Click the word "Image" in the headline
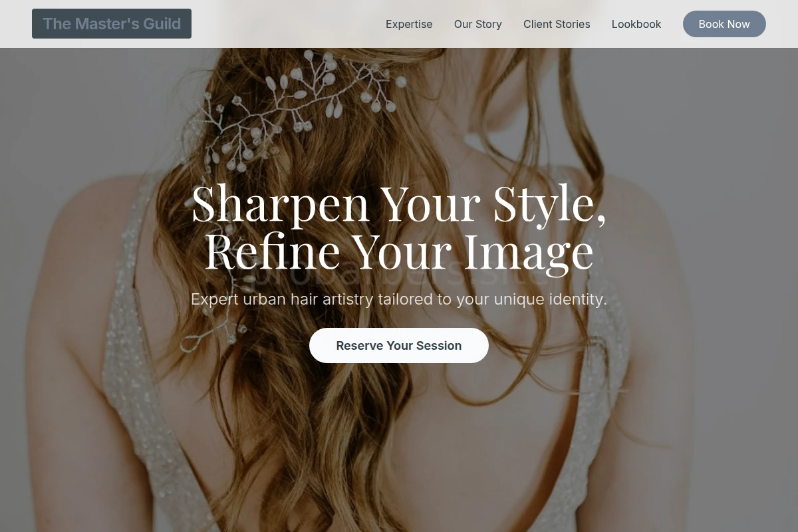 (529, 251)
